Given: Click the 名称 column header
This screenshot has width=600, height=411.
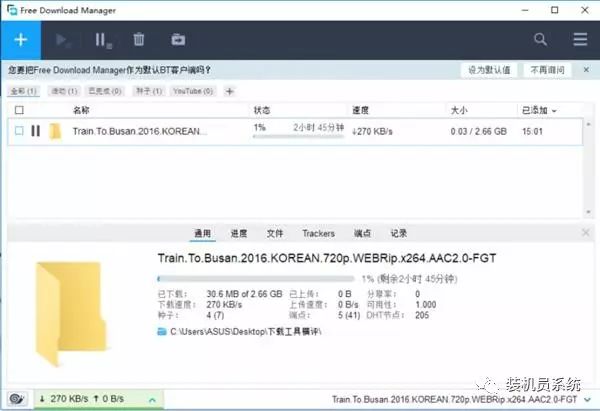Looking at the screenshot, I should click(81, 110).
